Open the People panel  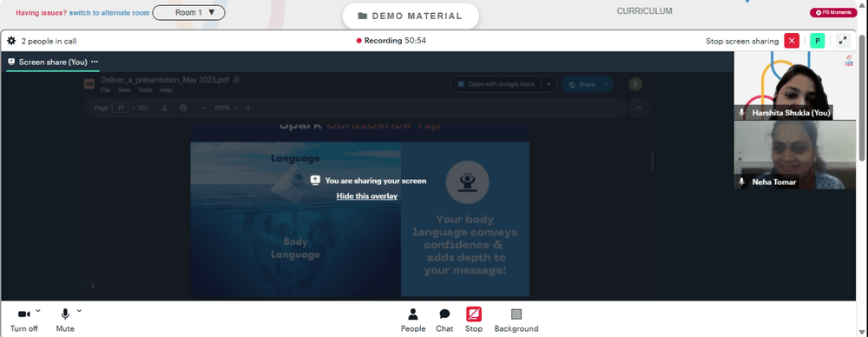(413, 320)
